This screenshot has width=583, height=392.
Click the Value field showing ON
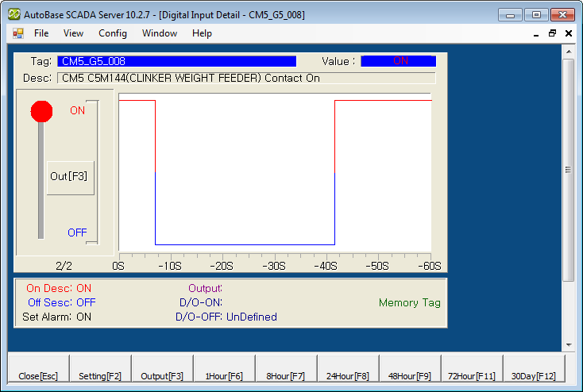(x=398, y=61)
